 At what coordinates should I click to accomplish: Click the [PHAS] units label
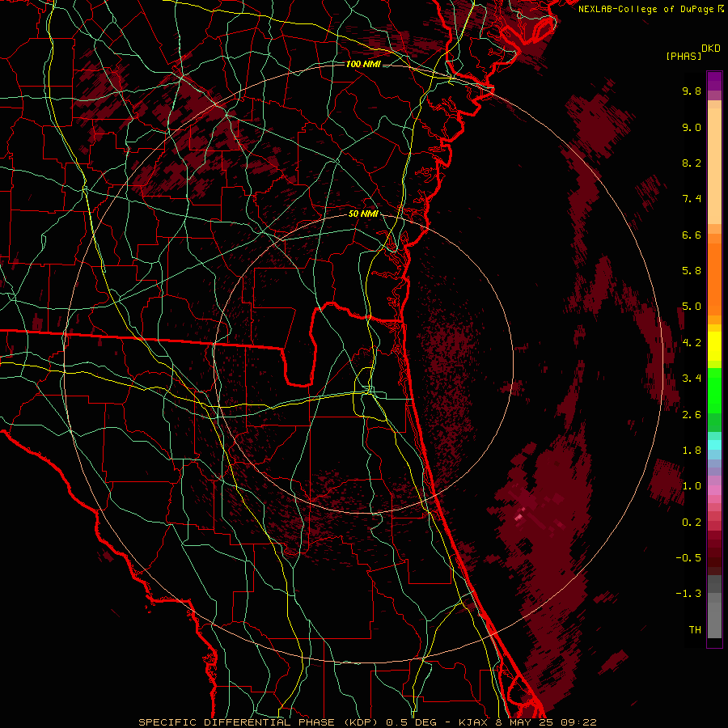(684, 56)
